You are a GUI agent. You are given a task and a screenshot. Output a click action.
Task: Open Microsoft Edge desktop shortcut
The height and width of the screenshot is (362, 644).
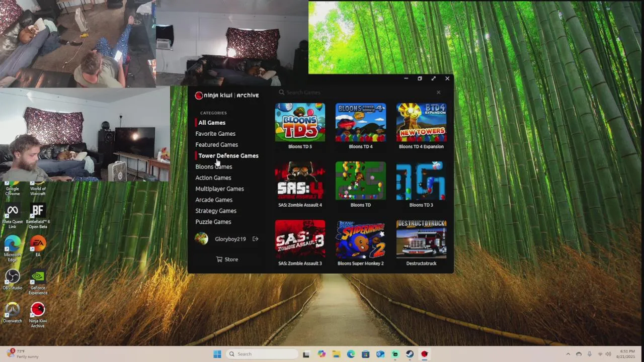click(13, 248)
